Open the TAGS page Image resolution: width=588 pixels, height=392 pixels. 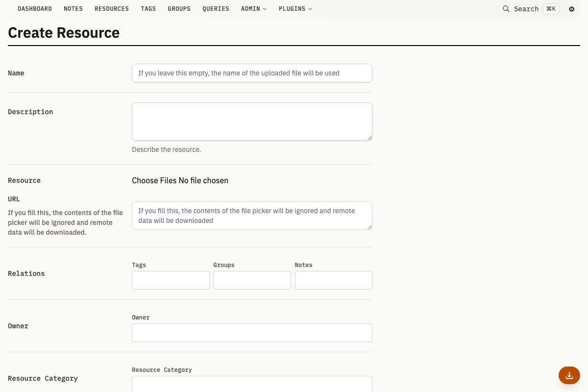click(148, 8)
